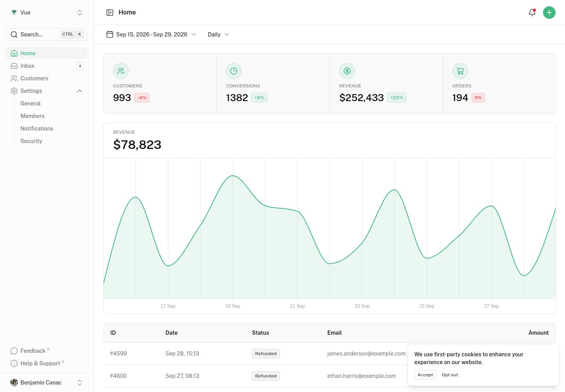The width and height of the screenshot is (565, 392).
Task: Go to General settings
Action: click(31, 103)
